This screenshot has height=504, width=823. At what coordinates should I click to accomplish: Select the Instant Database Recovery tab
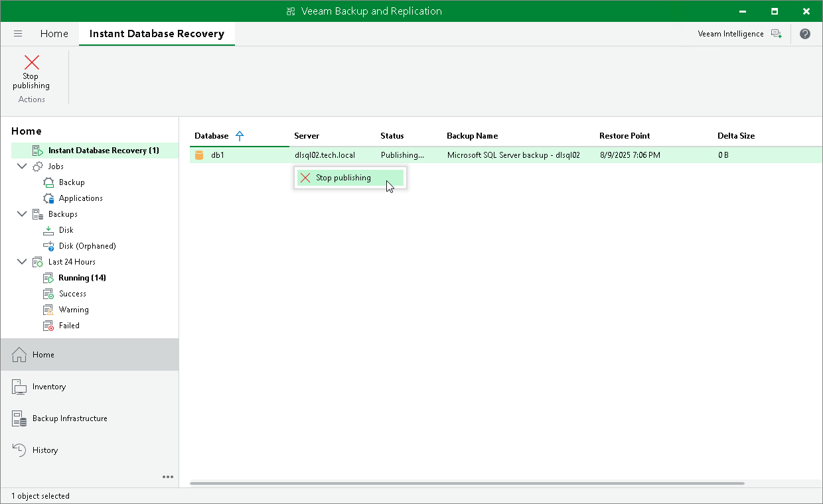click(157, 34)
